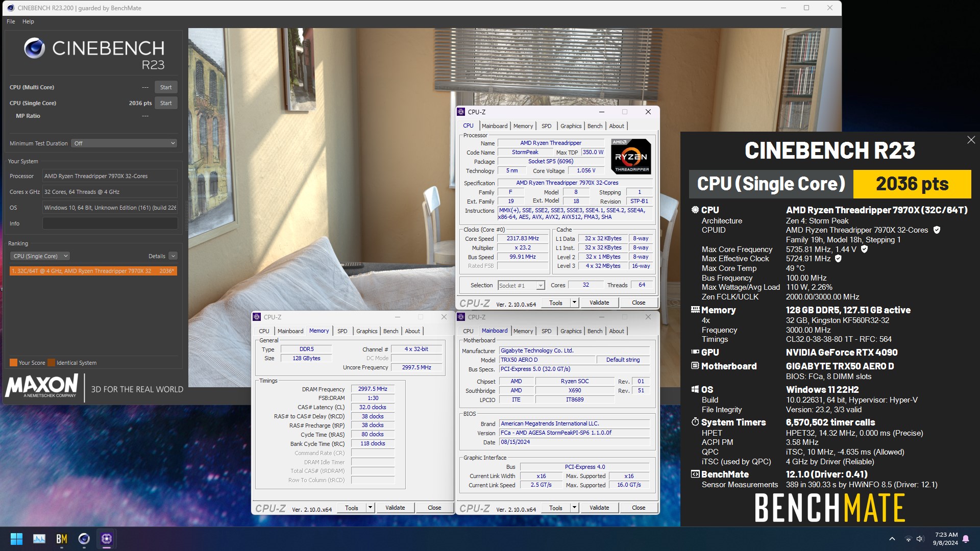
Task: Switch to About tab in Mainboard CPU-Z
Action: click(x=616, y=331)
